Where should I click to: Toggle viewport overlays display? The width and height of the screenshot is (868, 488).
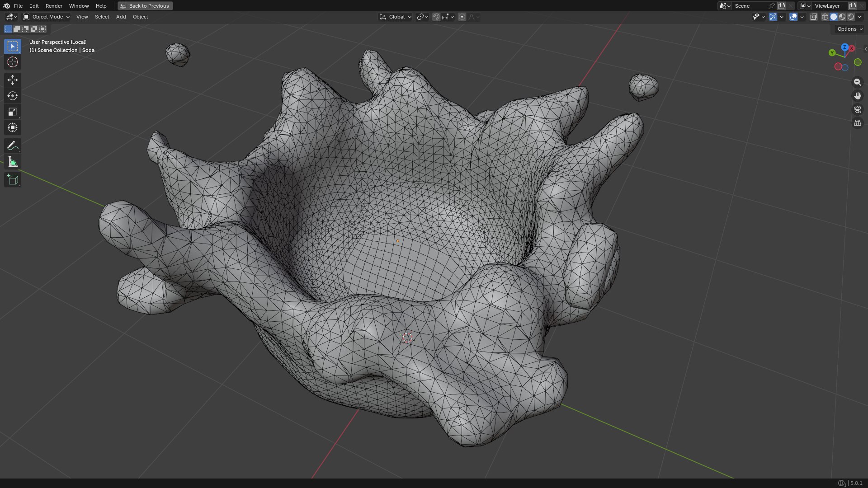tap(793, 17)
